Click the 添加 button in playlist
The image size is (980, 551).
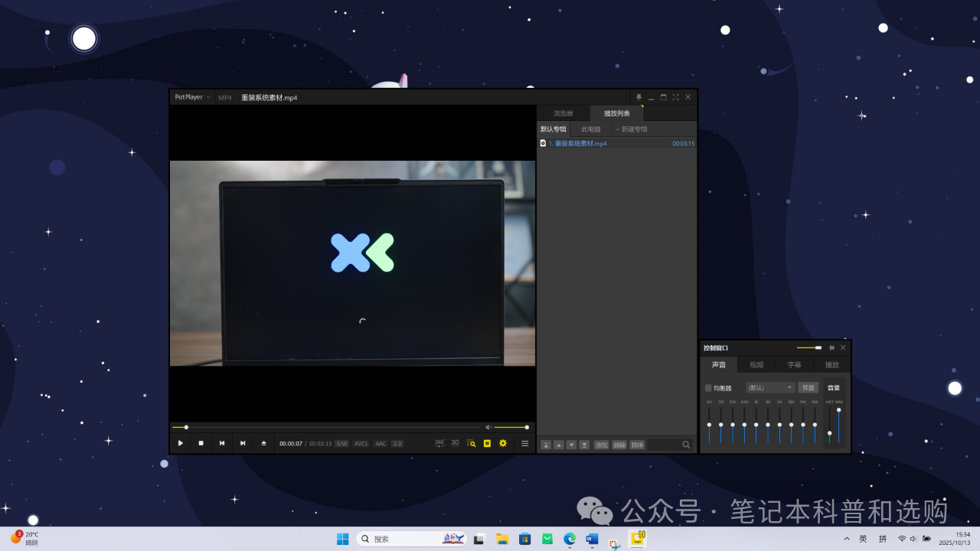[x=602, y=445]
